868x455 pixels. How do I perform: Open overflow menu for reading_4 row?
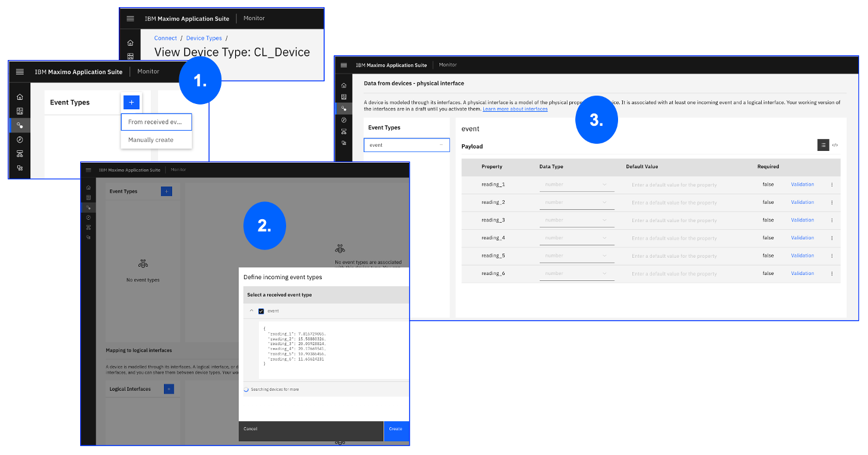832,238
